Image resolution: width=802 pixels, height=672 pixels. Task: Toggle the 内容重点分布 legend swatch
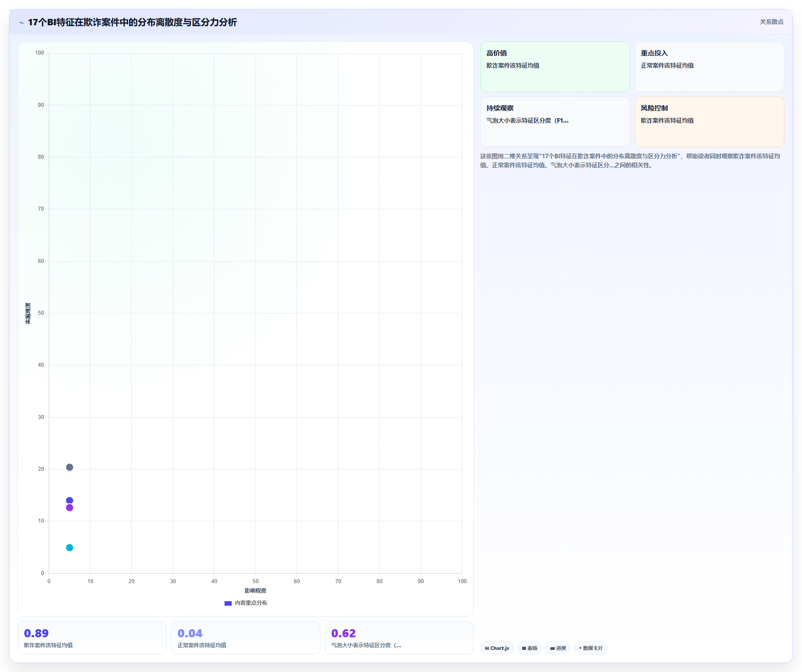(x=228, y=603)
